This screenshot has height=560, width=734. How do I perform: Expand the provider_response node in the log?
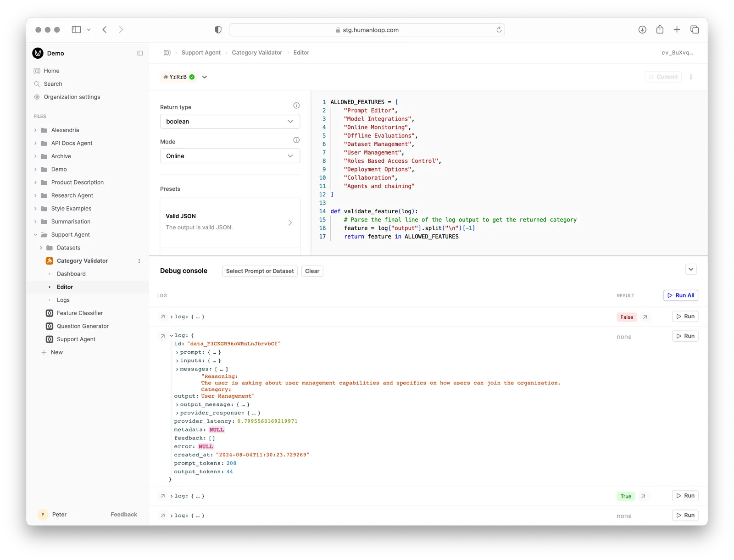coord(177,413)
